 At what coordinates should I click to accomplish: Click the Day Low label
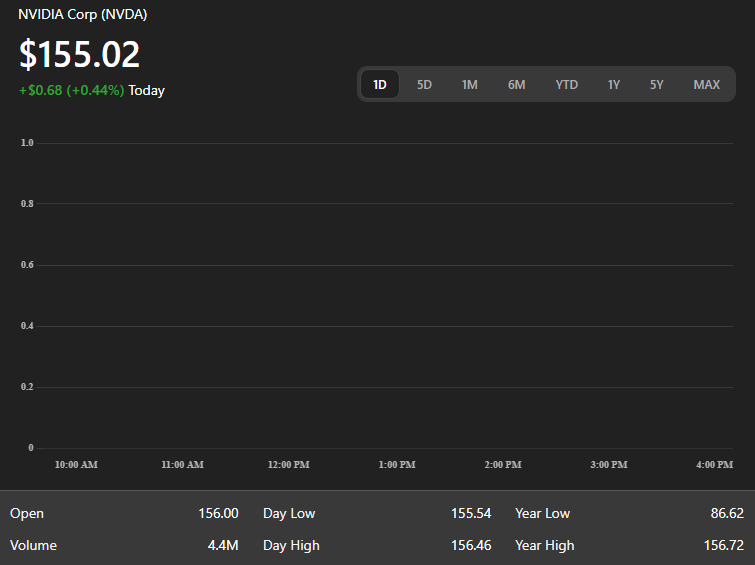289,513
